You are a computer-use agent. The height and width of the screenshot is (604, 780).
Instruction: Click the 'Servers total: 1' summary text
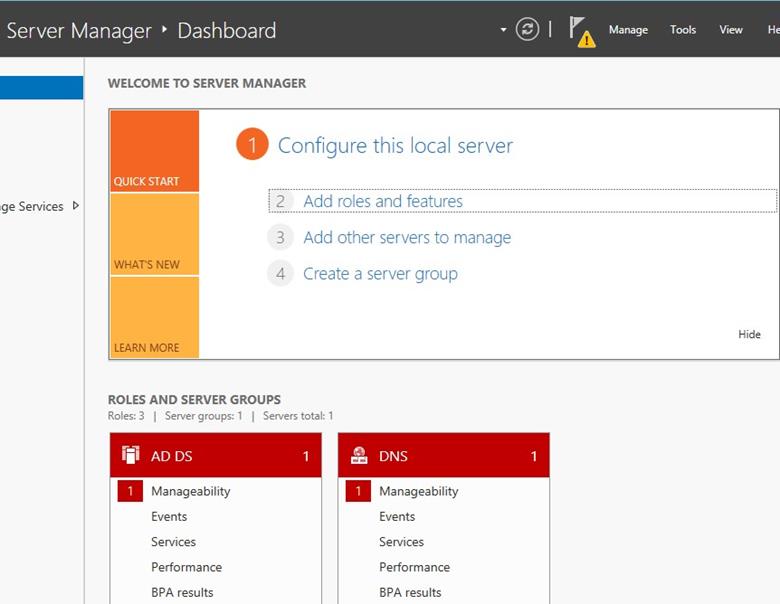(x=298, y=416)
